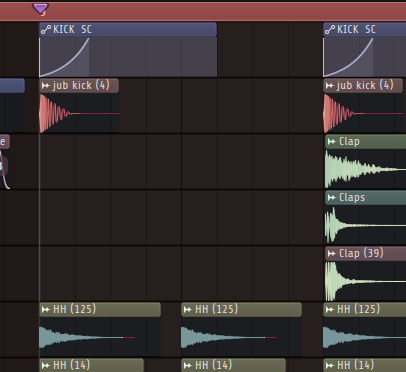Select the Clap (39) clip title
Image resolution: width=406 pixels, height=372 pixels.
click(x=361, y=253)
